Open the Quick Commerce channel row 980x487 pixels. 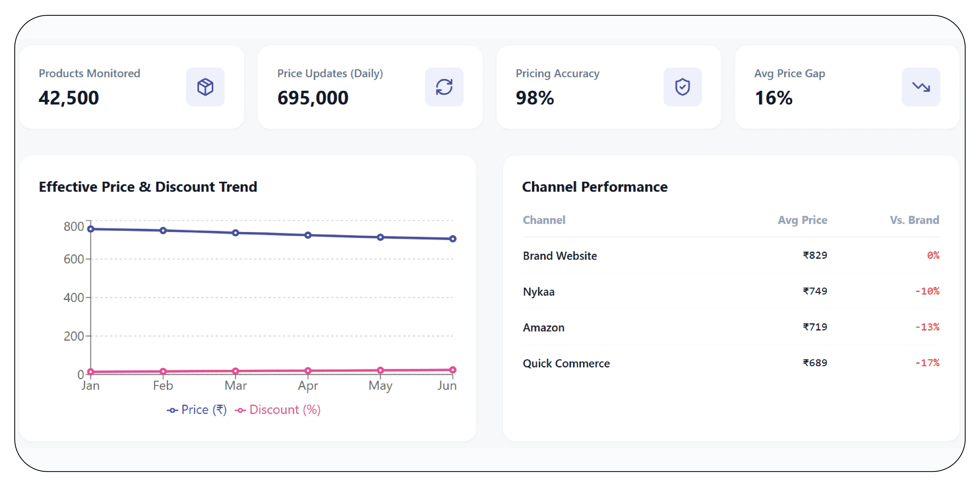(x=731, y=363)
